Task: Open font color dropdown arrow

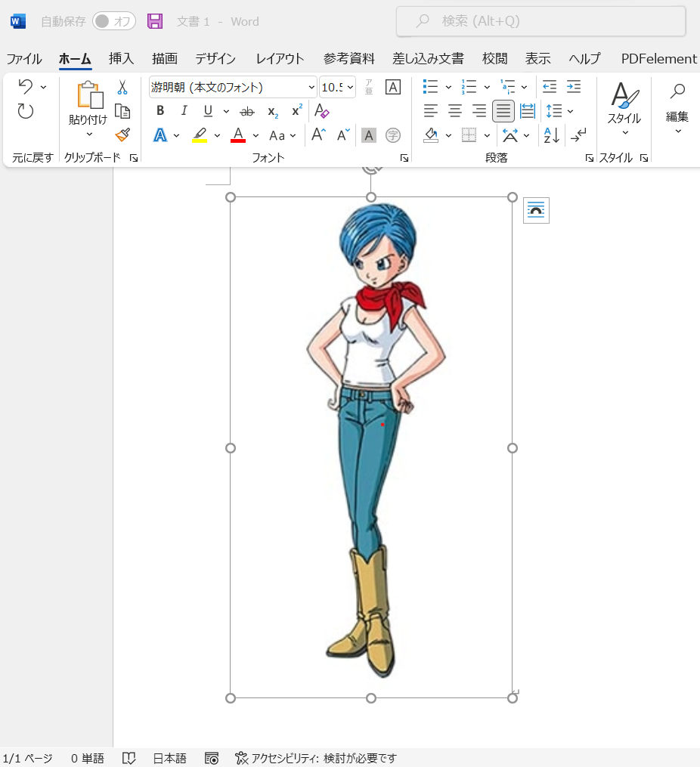Action: pyautogui.click(x=256, y=135)
